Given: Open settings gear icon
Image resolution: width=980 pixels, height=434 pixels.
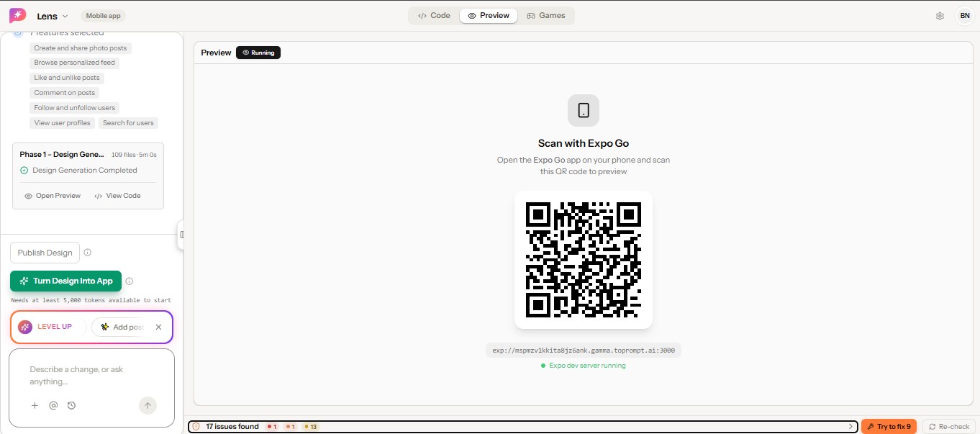Looking at the screenshot, I should [940, 16].
